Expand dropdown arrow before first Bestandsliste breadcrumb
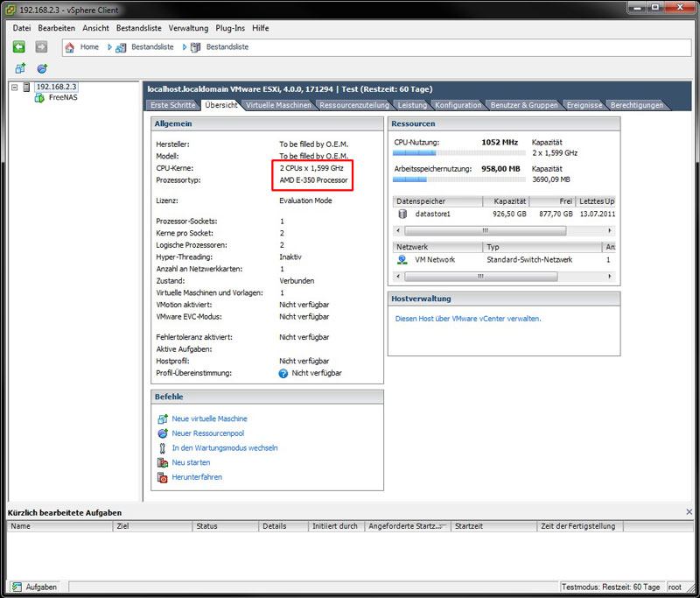The height and width of the screenshot is (598, 700). pos(110,47)
